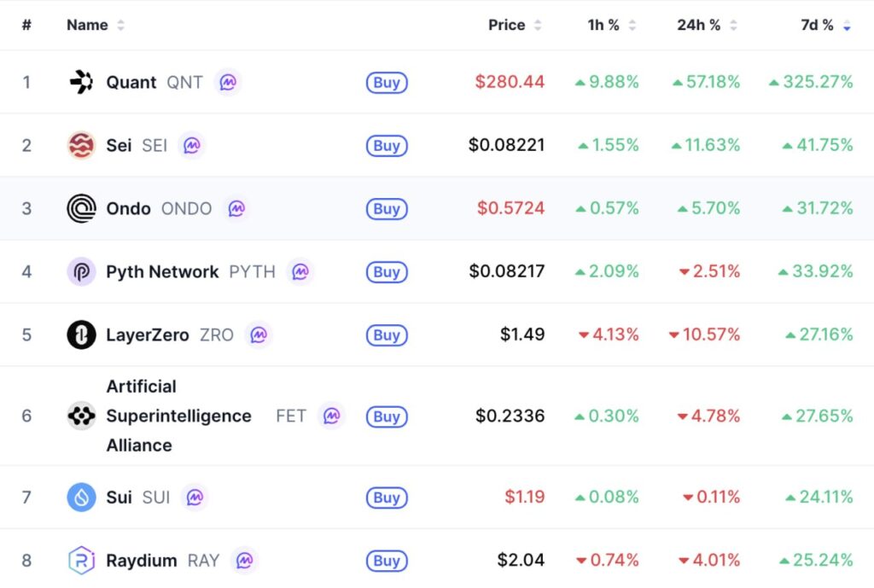Open community chat icon next to QNT

click(228, 83)
